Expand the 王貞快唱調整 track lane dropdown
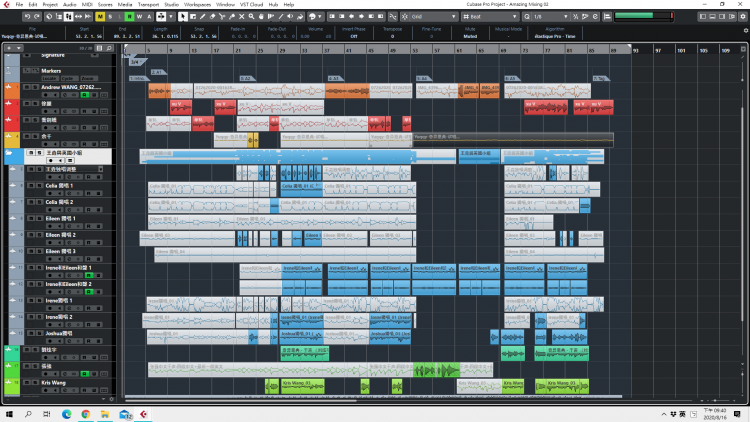Screen dimensions: 750x422 100,169
